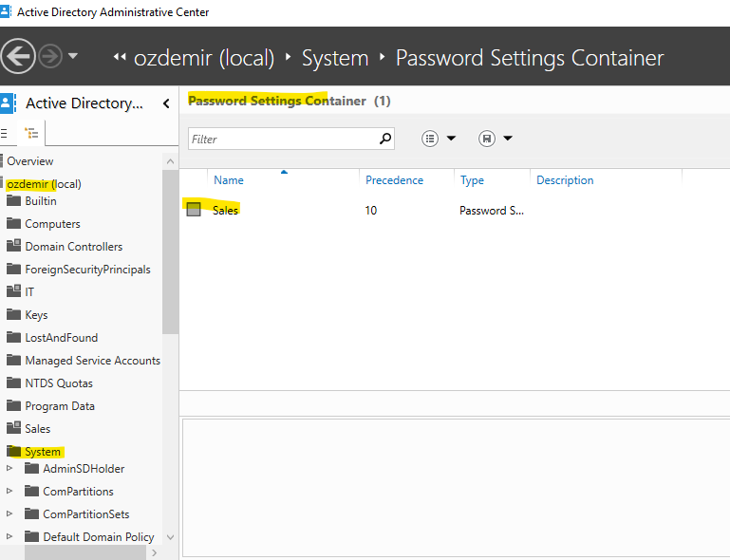The width and height of the screenshot is (730, 560).
Task: Click System in the breadcrumb path
Action: tap(334, 58)
